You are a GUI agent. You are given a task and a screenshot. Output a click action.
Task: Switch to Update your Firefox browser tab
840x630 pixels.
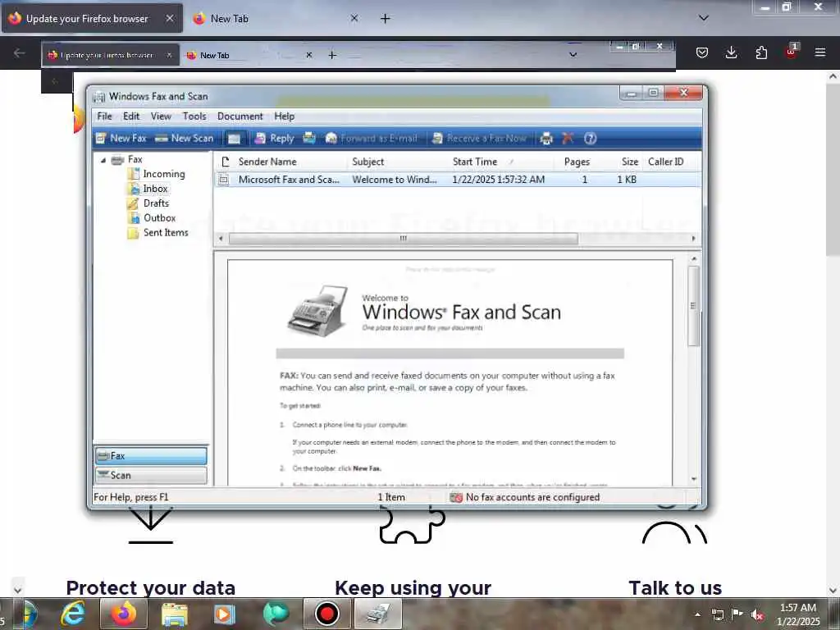tap(87, 19)
